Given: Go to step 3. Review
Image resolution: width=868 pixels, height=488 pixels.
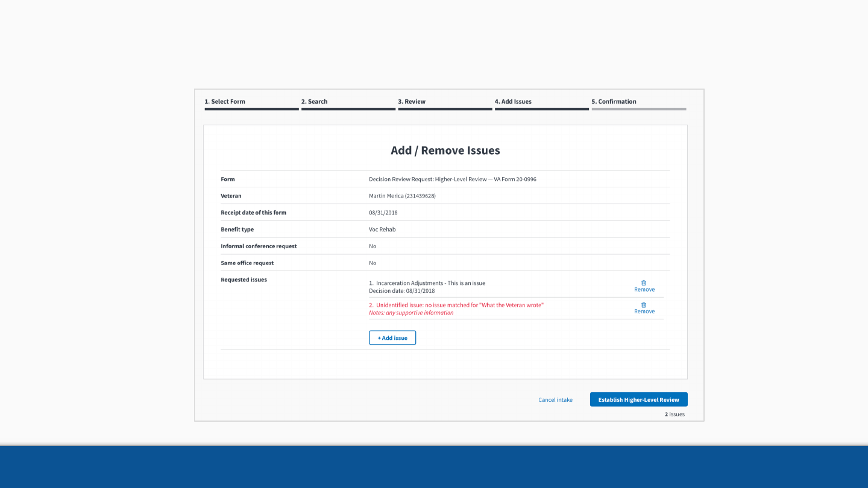Looking at the screenshot, I should click(445, 104).
